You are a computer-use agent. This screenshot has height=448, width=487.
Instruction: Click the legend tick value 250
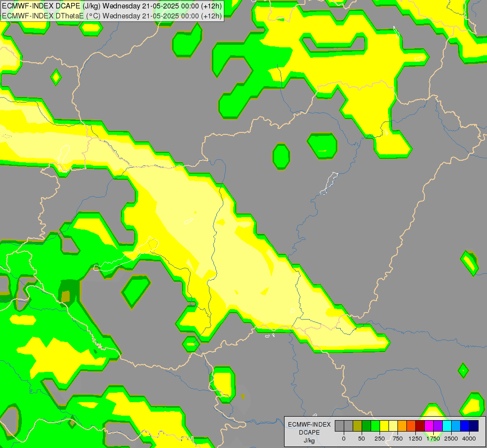pos(380,439)
